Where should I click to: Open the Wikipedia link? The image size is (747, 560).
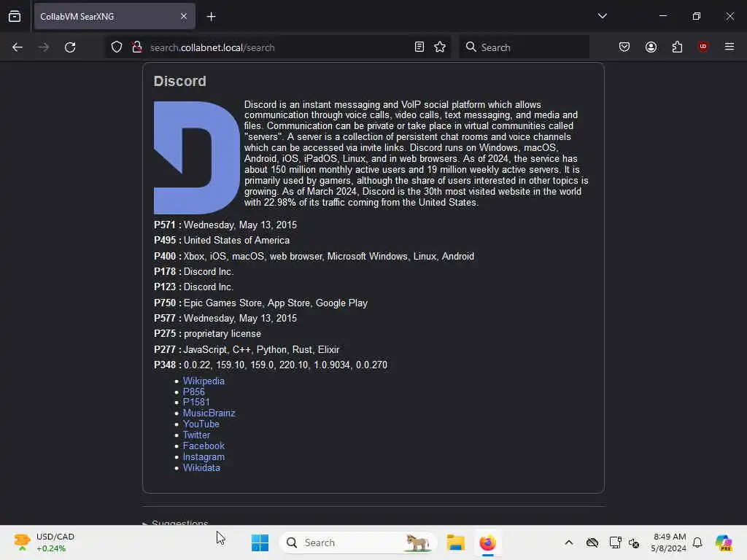[x=204, y=381]
